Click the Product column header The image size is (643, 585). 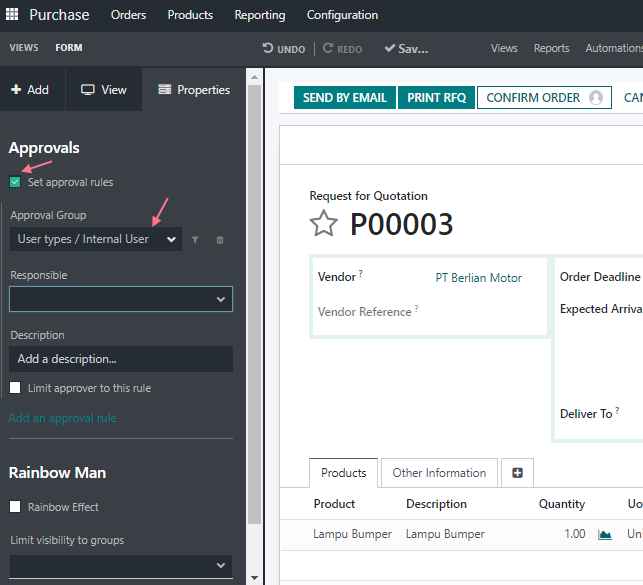pyautogui.click(x=334, y=503)
